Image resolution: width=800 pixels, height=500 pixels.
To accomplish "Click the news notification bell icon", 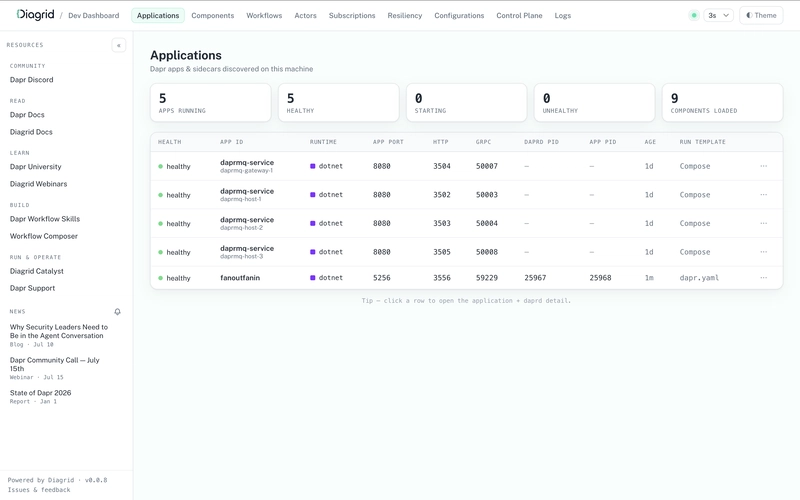I will point(117,312).
